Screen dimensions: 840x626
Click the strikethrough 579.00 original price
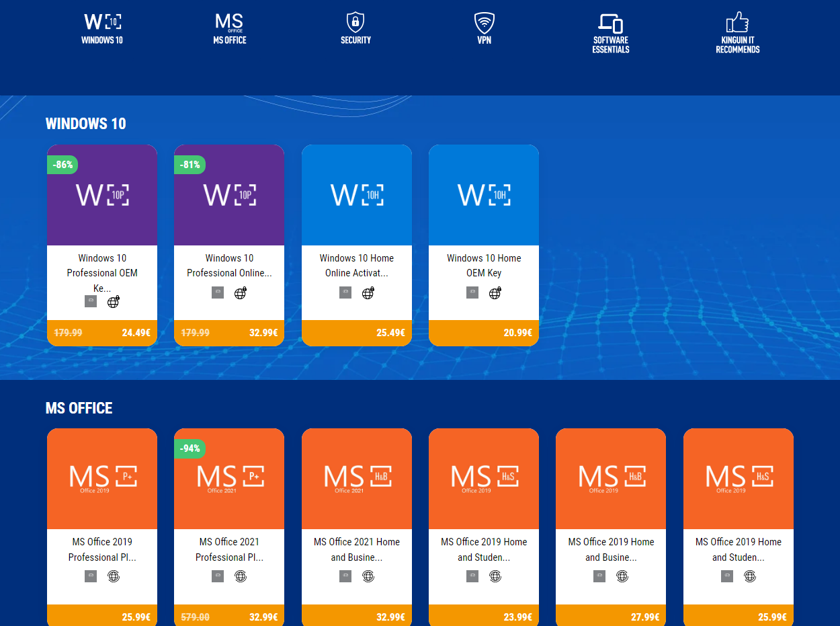tap(196, 617)
